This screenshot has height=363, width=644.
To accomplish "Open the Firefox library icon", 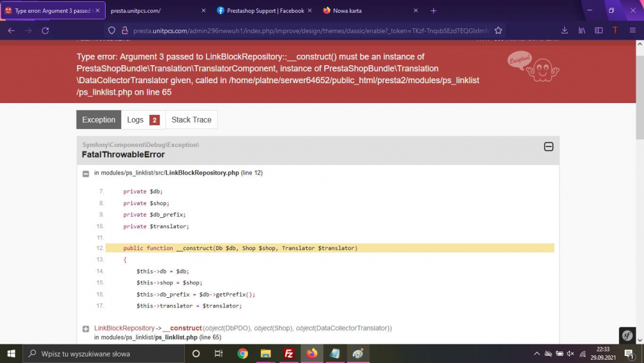I will (x=582, y=30).
